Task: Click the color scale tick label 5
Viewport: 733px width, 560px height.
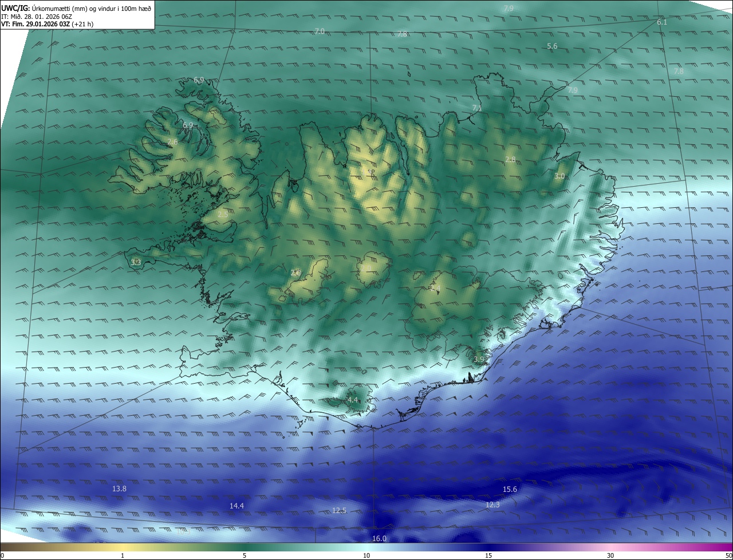Action: [245, 555]
